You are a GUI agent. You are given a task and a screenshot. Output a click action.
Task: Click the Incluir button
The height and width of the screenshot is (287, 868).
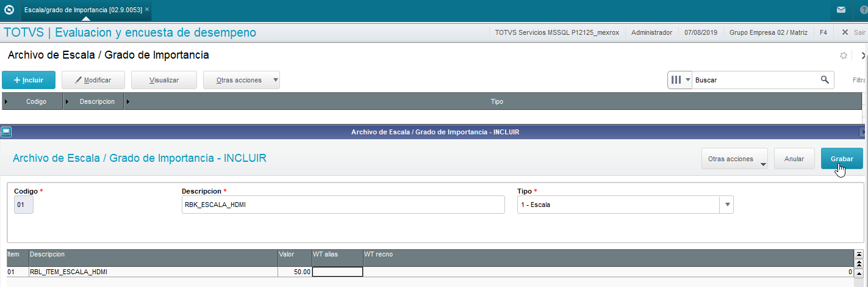pyautogui.click(x=29, y=80)
